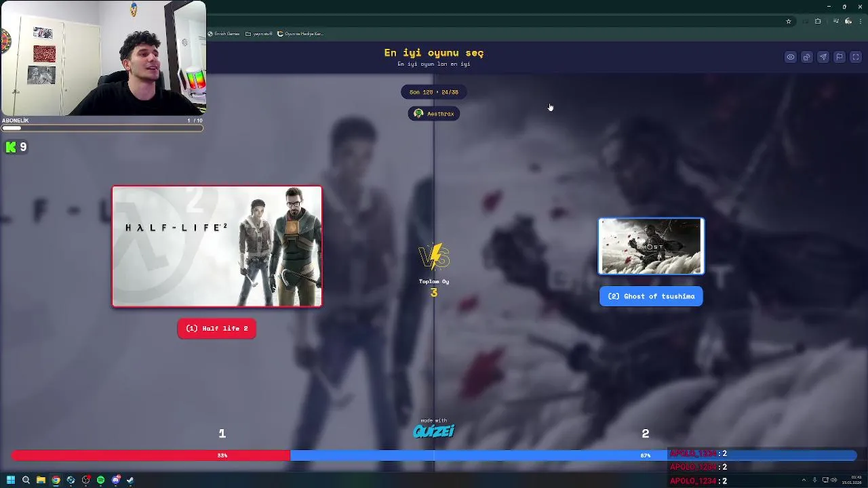Click the blue 67% vote bar
The height and width of the screenshot is (488, 868).
(x=573, y=455)
